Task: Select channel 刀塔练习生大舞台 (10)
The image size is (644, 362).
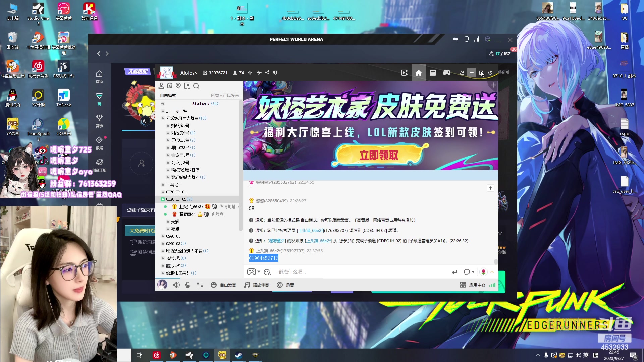Action: 186,118
